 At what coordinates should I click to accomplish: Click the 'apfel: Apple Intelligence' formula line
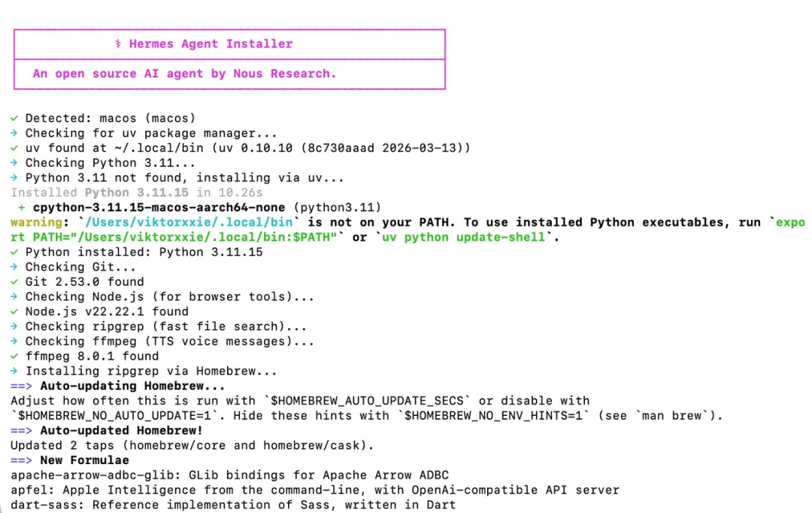click(315, 490)
